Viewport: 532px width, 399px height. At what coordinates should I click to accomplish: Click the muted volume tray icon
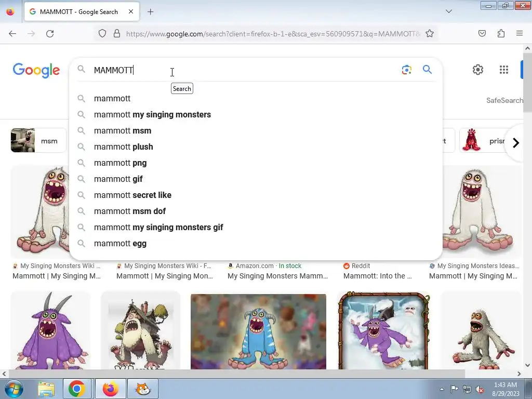pyautogui.click(x=480, y=389)
